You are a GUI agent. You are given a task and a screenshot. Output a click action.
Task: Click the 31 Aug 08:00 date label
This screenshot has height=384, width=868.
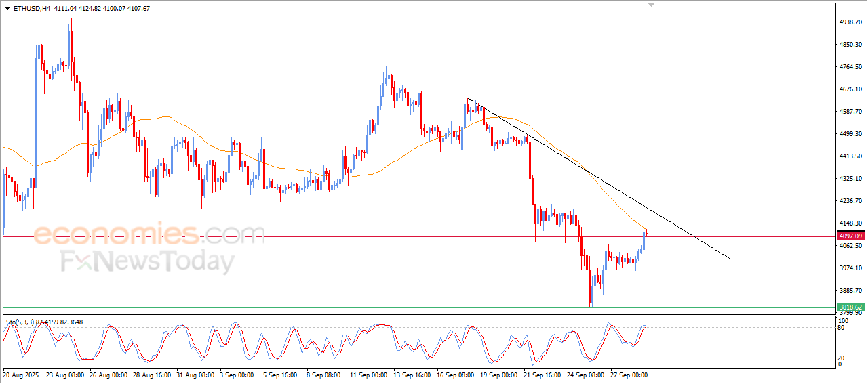click(195, 374)
